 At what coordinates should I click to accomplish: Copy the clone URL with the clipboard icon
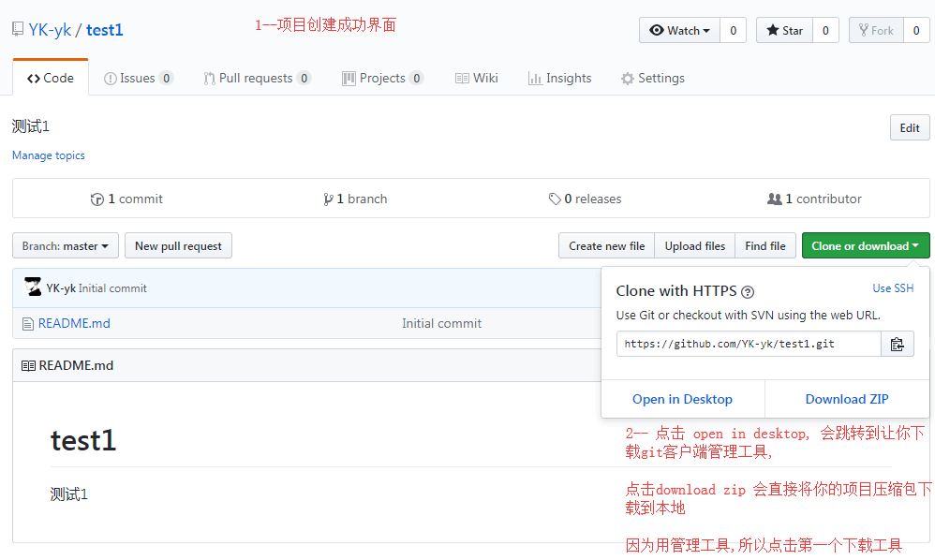click(898, 344)
